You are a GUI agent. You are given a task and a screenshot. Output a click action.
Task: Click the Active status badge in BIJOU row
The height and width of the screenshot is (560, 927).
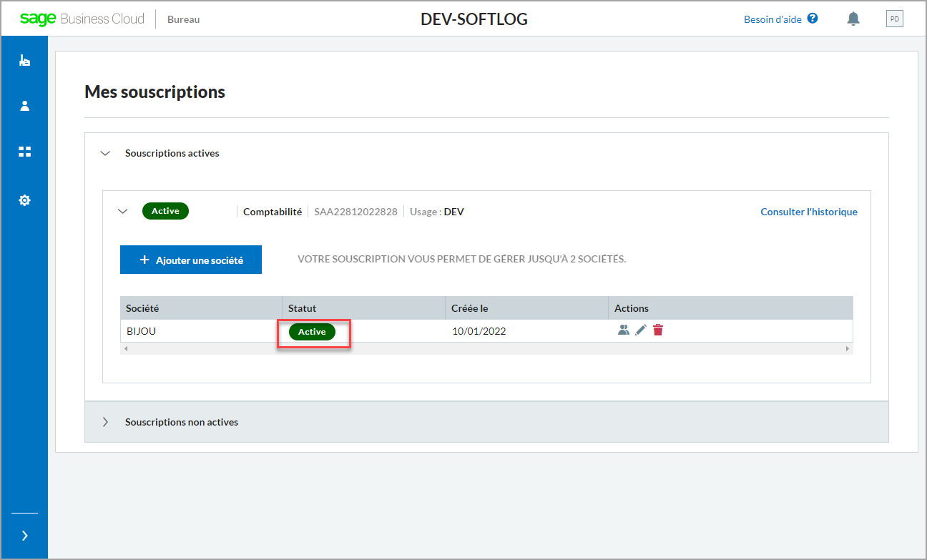(312, 332)
